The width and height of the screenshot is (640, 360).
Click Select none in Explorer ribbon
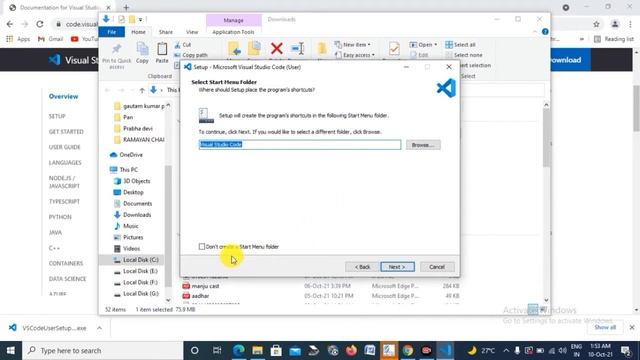(x=464, y=55)
